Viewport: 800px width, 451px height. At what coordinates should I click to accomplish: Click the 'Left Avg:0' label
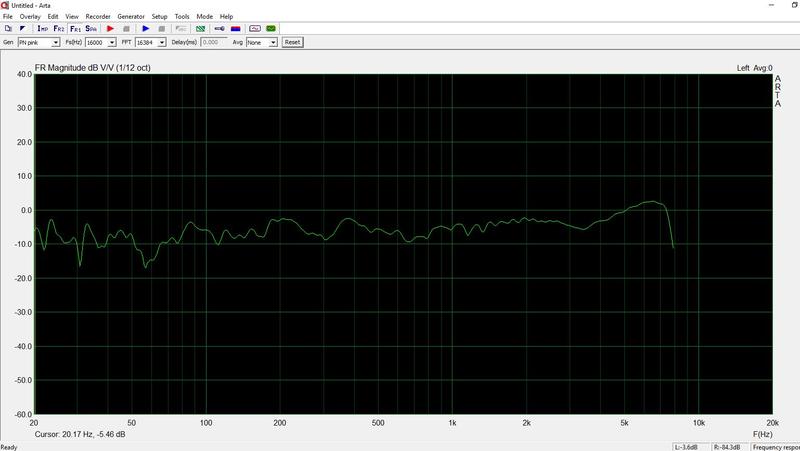[x=755, y=68]
